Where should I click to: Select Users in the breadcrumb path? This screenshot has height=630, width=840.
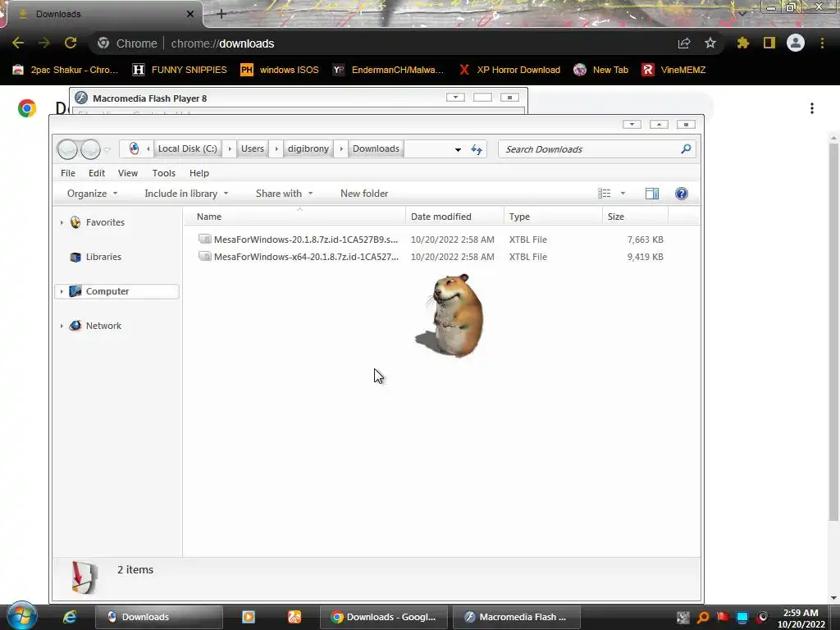pos(253,148)
